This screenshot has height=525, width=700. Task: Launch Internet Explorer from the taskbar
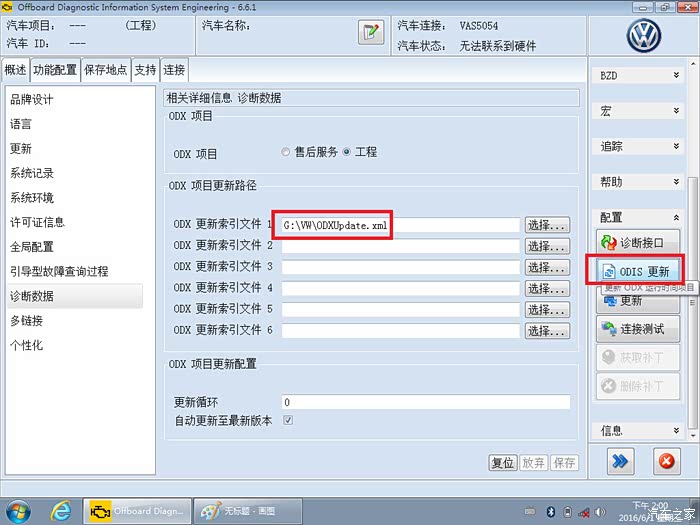(x=61, y=511)
